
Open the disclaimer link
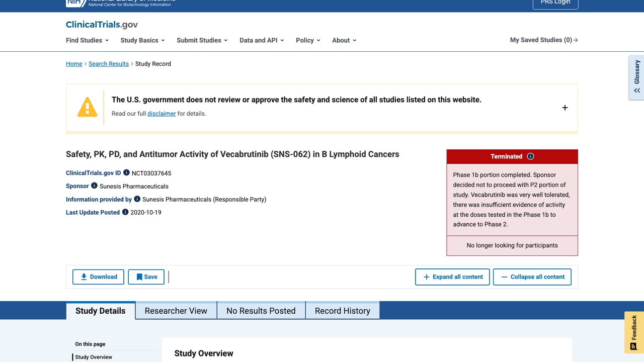click(x=162, y=114)
